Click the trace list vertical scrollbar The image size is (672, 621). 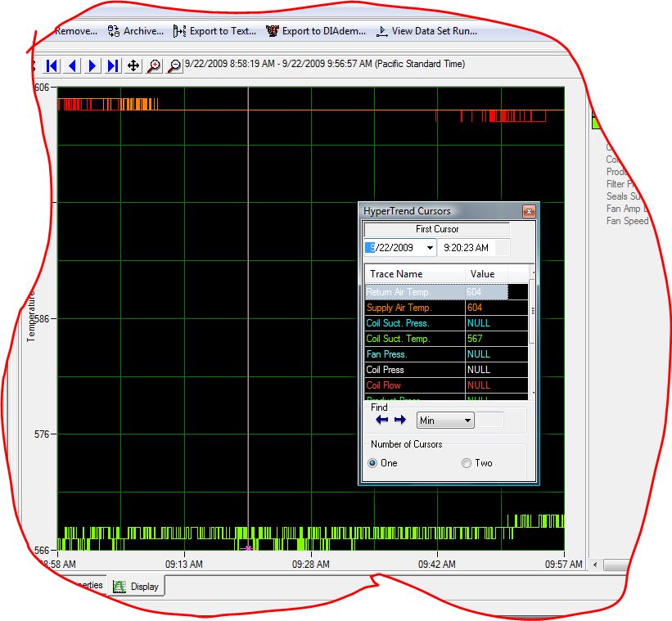tap(532, 333)
